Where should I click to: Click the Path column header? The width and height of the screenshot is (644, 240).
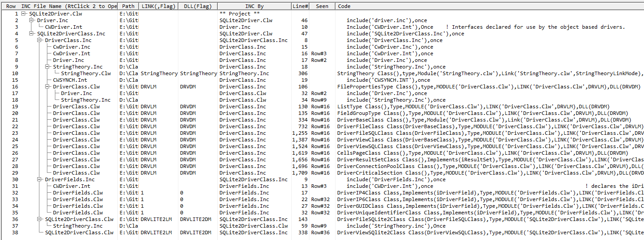128,6
